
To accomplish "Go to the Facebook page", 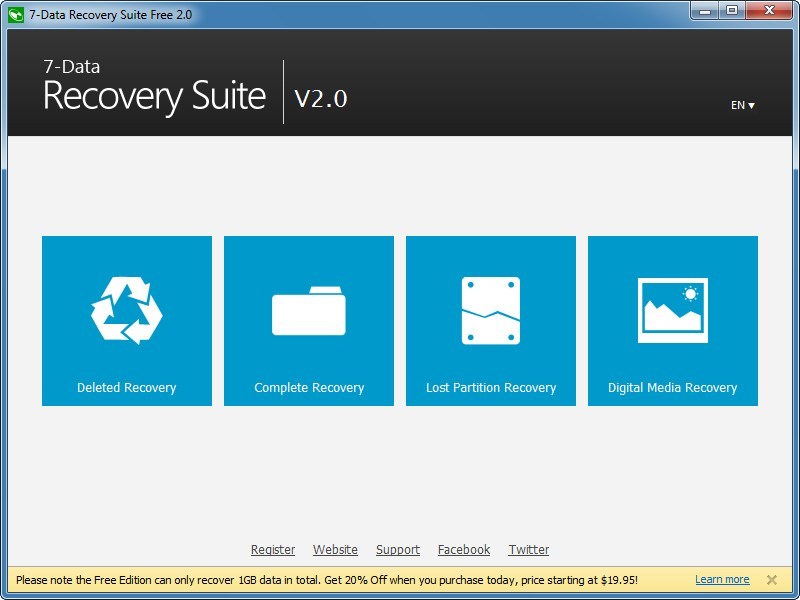I will tap(464, 549).
